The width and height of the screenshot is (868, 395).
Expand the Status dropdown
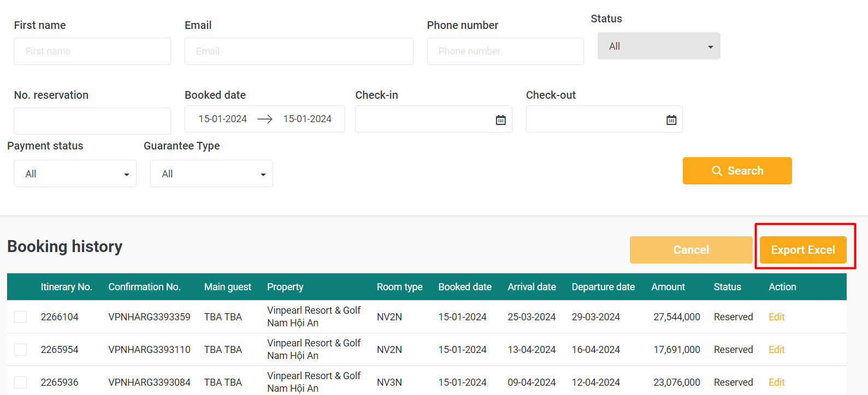coord(658,46)
